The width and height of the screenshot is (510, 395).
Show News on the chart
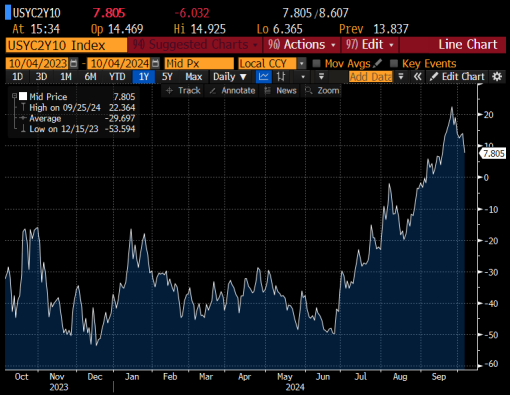280,91
